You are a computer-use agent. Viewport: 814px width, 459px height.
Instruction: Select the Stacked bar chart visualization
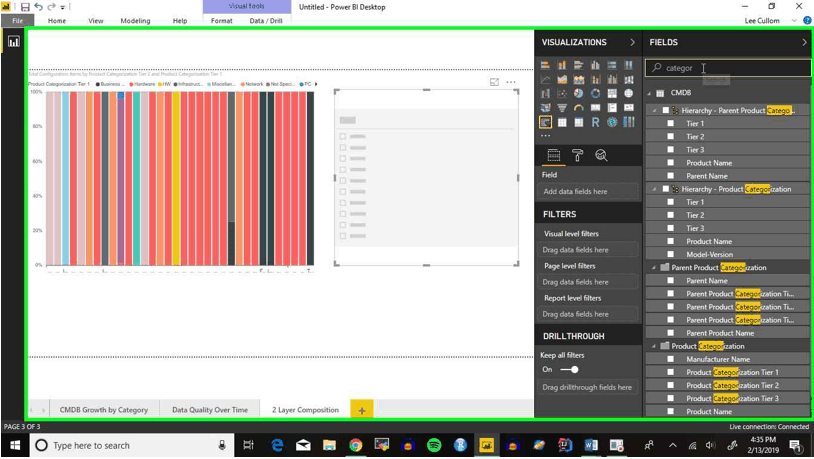tap(545, 65)
